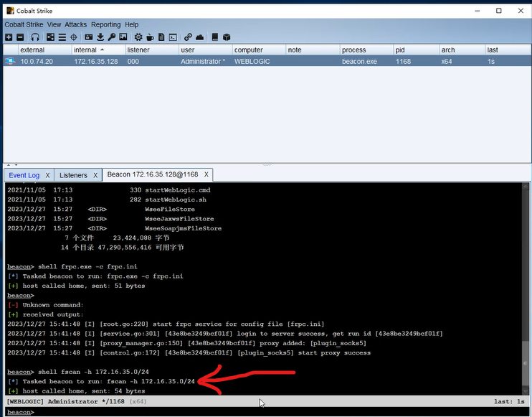
Task: Sort by the process column header
Action: [367, 50]
